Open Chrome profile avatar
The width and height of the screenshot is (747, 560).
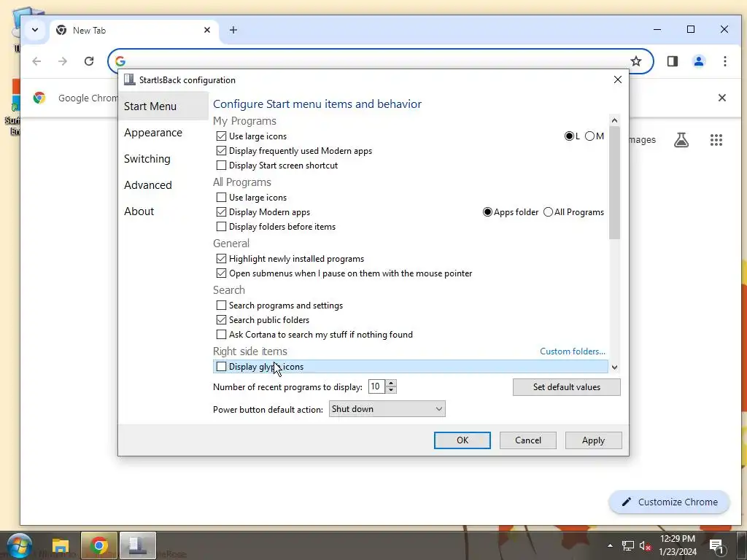(698, 61)
